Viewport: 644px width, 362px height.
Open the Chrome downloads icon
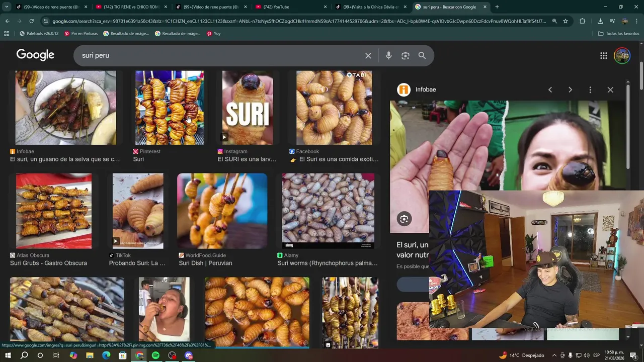pyautogui.click(x=600, y=21)
